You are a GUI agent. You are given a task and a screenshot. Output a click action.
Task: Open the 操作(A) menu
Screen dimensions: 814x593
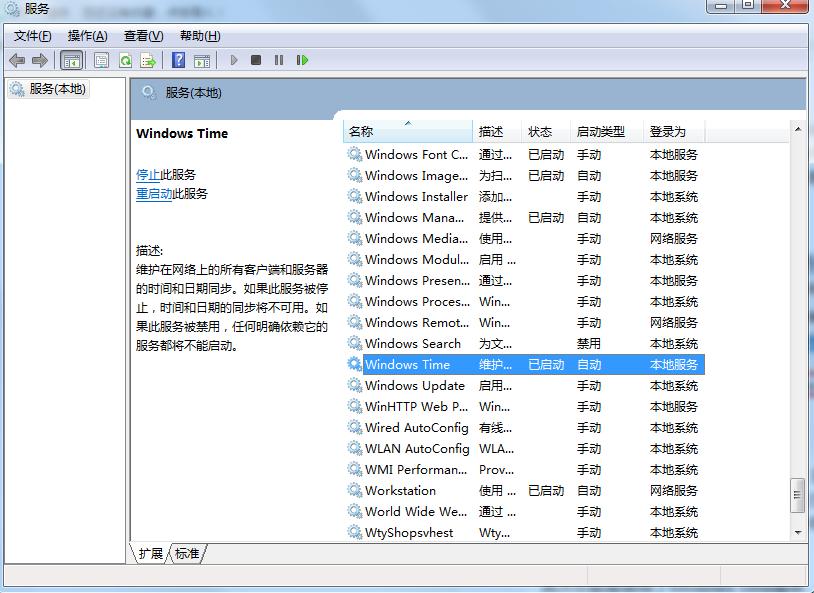[x=87, y=36]
